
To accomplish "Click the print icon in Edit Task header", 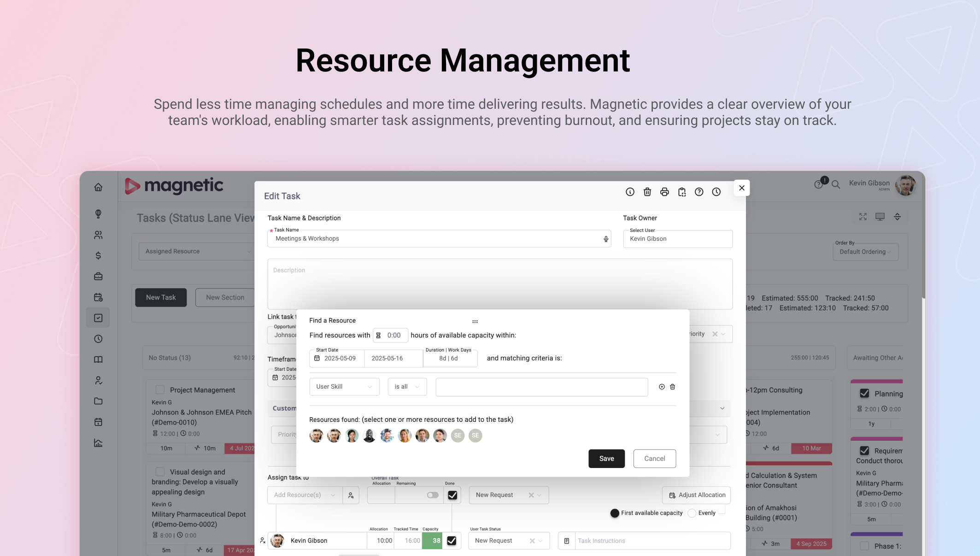I will pyautogui.click(x=664, y=192).
